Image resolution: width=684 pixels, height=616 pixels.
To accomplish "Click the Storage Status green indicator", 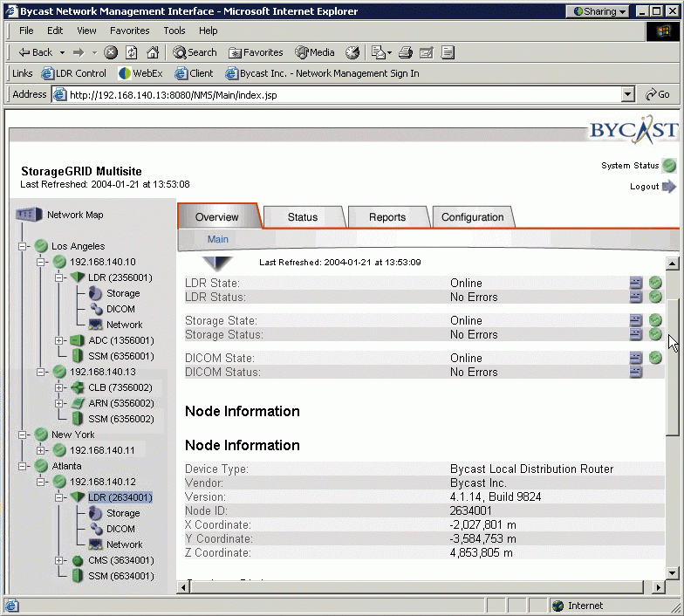I will [x=655, y=334].
